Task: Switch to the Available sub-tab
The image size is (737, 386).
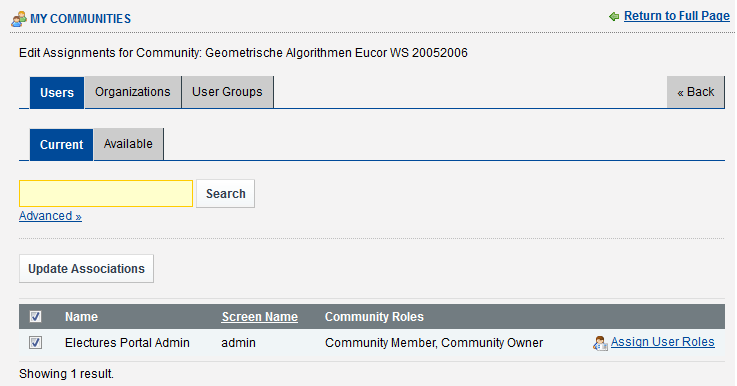Action: (128, 144)
